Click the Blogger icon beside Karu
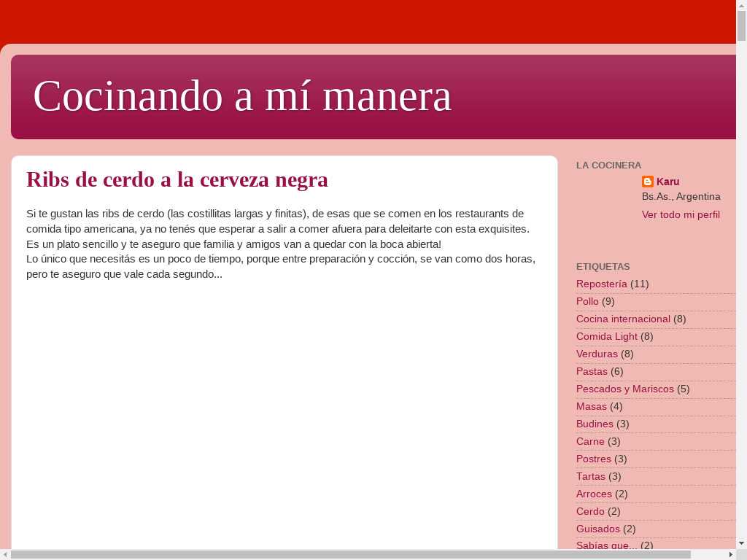Viewport: 747px width, 560px height. pyautogui.click(x=648, y=182)
